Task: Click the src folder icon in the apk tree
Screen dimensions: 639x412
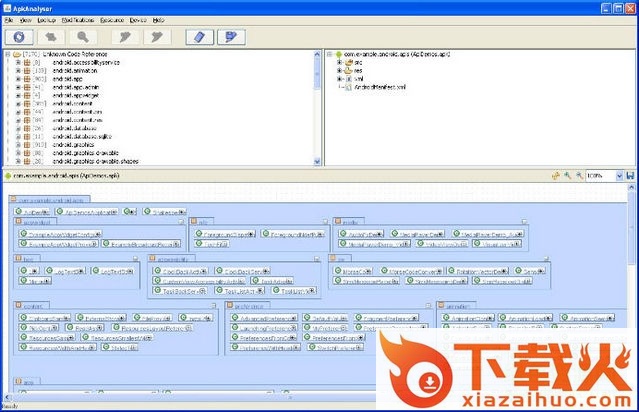Action: 348,62
